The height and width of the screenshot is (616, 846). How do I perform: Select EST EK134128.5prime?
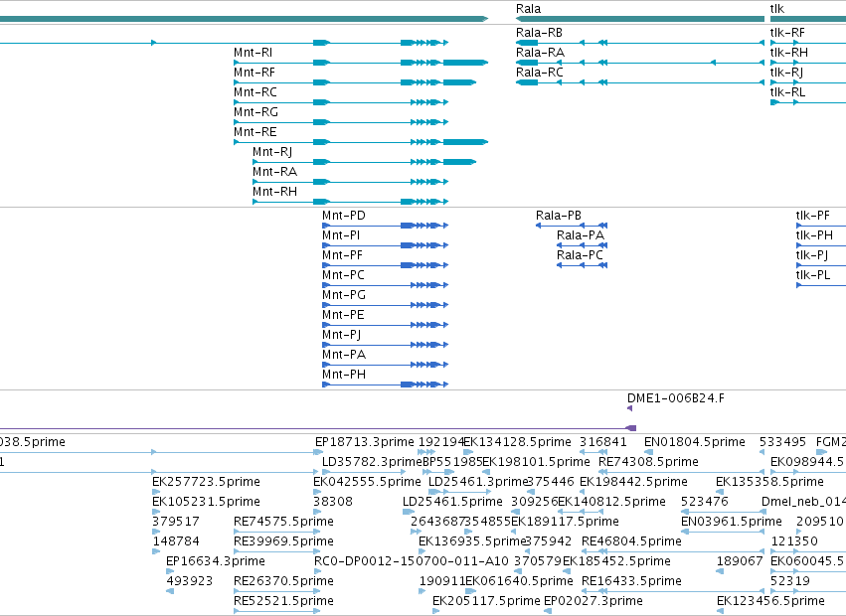pos(517,442)
